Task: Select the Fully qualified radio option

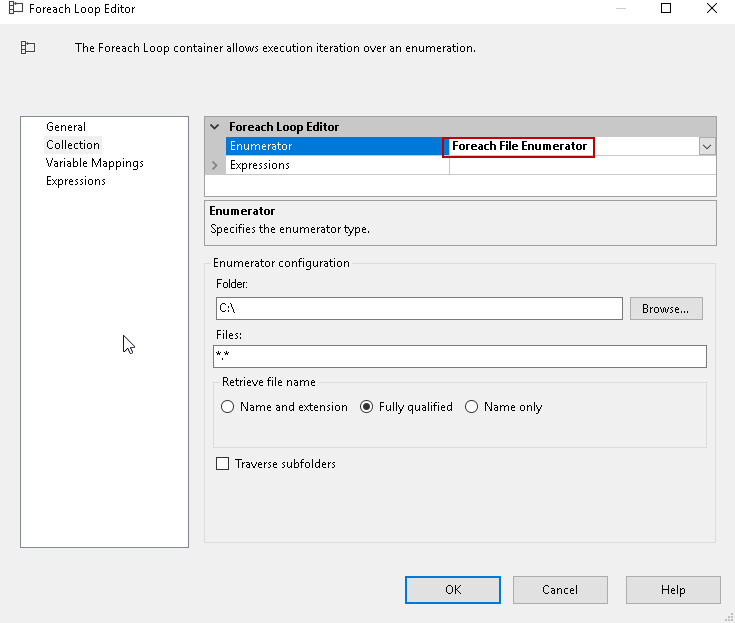Action: click(x=367, y=407)
